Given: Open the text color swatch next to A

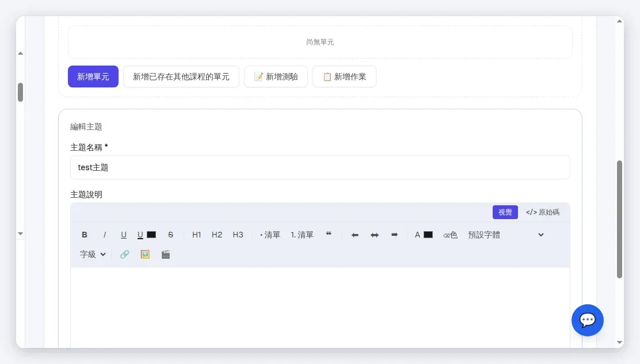Looking at the screenshot, I should [x=428, y=235].
